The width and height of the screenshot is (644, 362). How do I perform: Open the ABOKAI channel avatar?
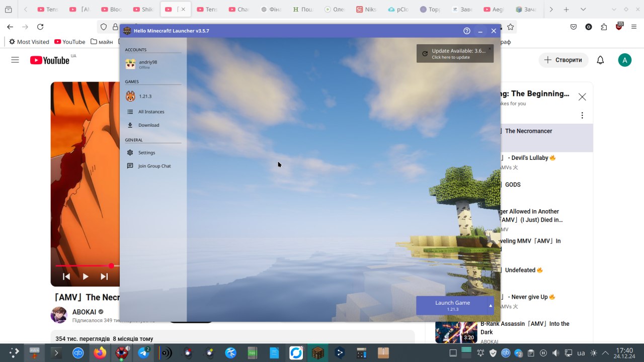pos(59,315)
